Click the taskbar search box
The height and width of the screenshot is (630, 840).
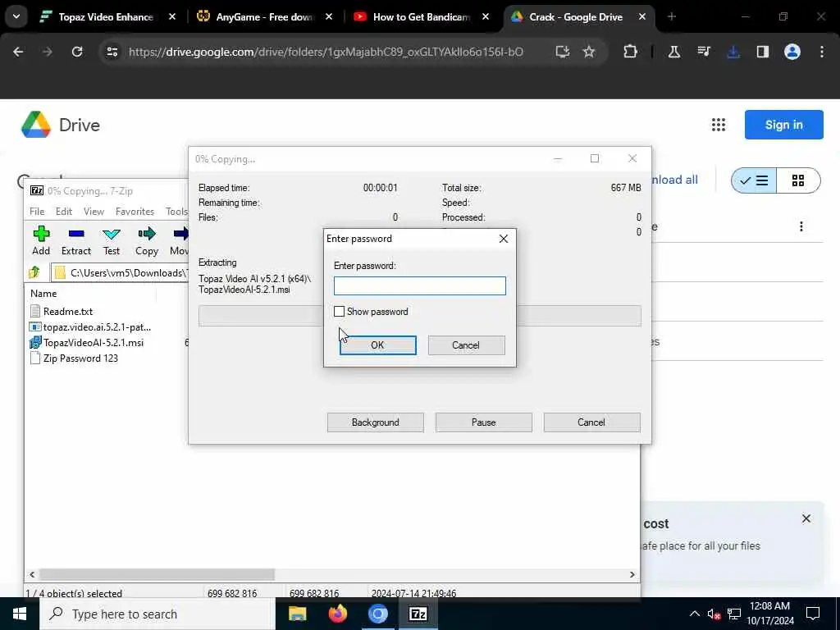157,614
